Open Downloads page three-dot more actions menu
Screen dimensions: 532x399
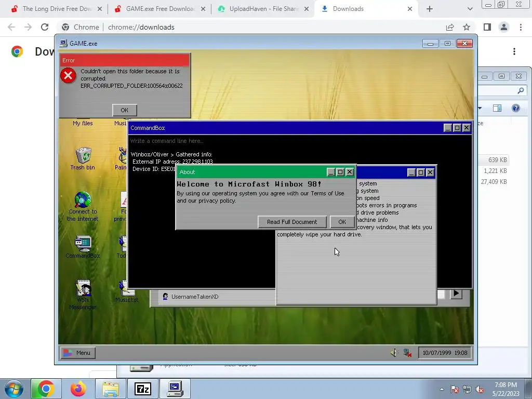514,51
